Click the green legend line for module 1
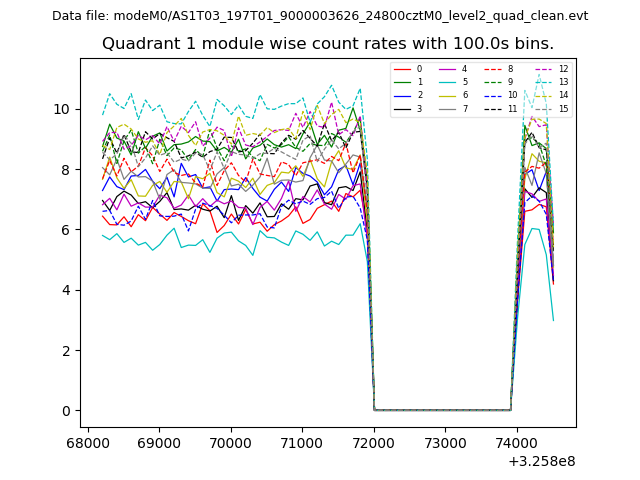 click(402, 82)
